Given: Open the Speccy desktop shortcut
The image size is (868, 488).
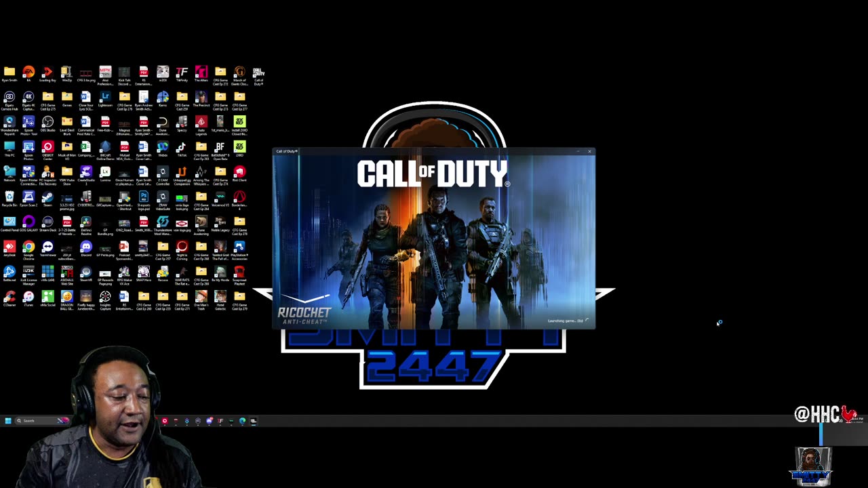Looking at the screenshot, I should point(182,124).
